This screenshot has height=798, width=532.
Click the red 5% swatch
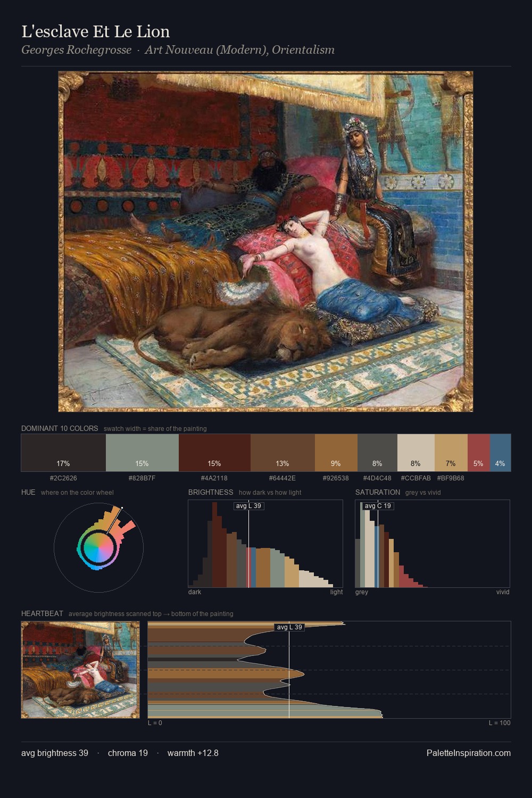tap(478, 453)
